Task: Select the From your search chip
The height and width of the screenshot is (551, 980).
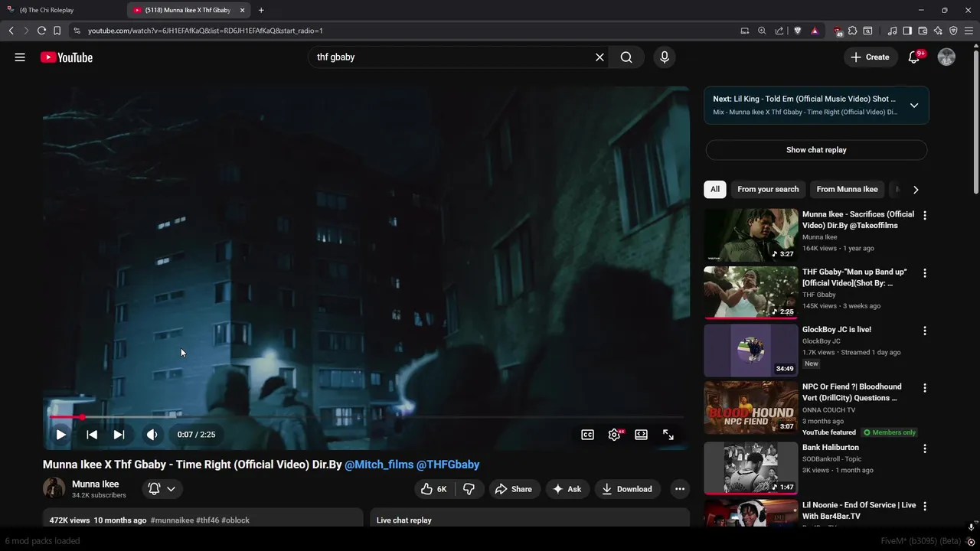Action: (x=768, y=189)
